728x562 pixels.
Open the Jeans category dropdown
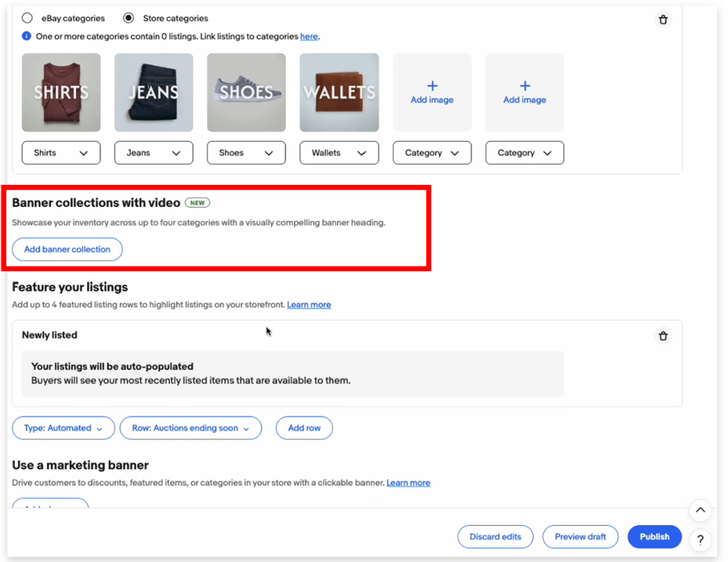point(154,153)
